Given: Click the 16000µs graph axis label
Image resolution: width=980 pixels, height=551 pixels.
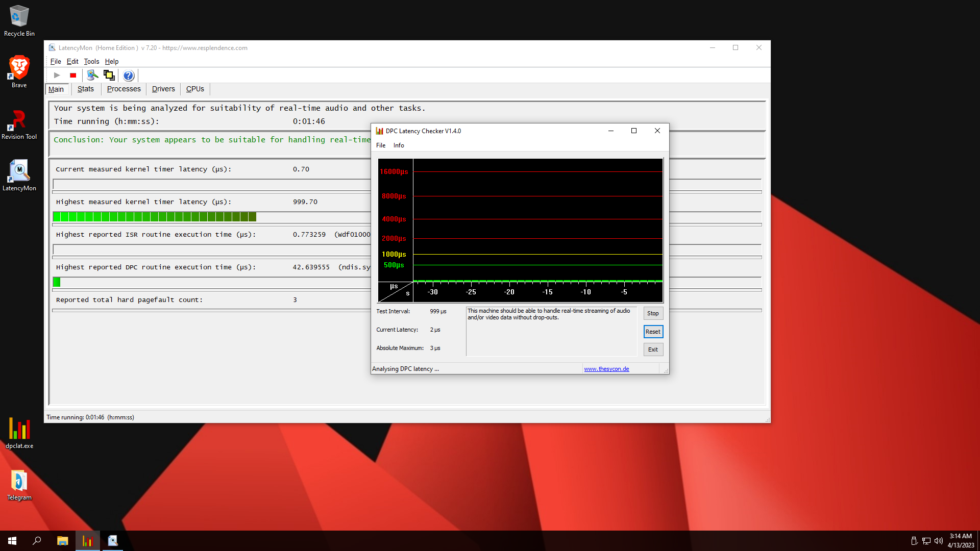Looking at the screenshot, I should [x=394, y=172].
